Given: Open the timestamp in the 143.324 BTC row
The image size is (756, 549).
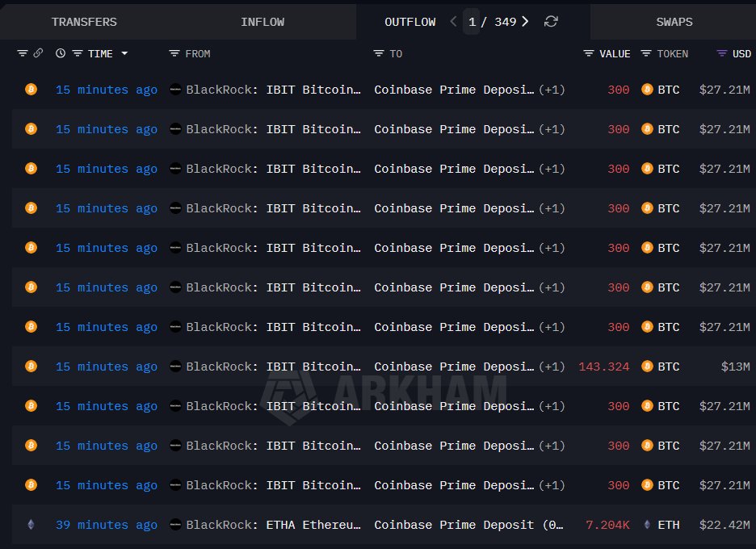Looking at the screenshot, I should [x=107, y=367].
